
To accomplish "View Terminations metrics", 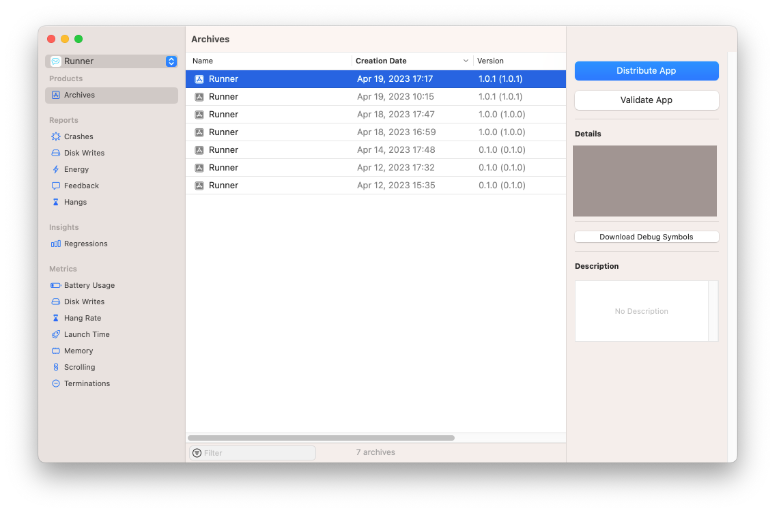I will point(87,383).
